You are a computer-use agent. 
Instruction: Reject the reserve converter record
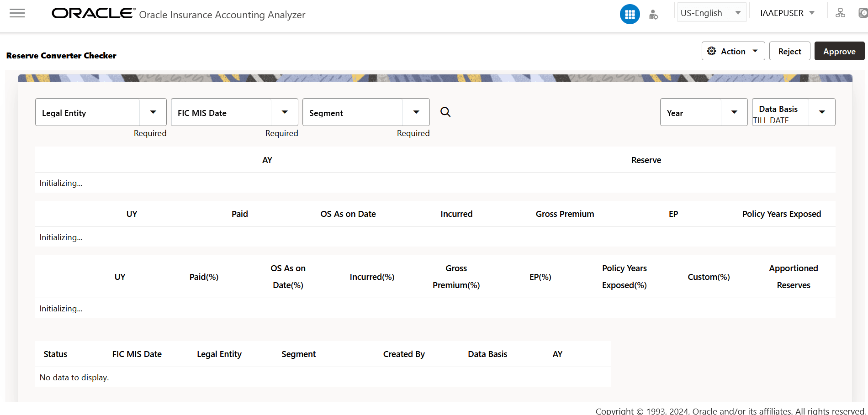(x=789, y=51)
